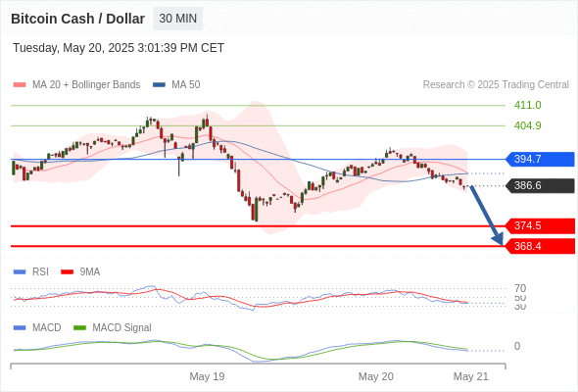Click the Bitcoin Cash / Dollar title
Viewport: 578px width, 392px height.
[77, 19]
